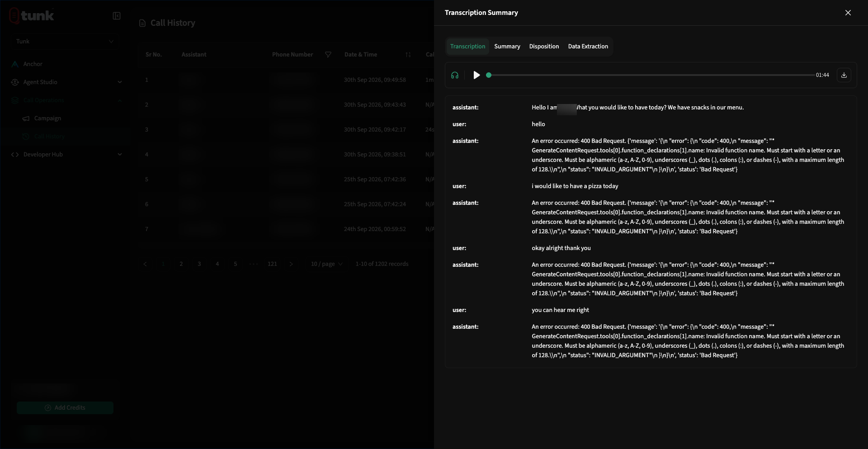Go to next page arrow
The height and width of the screenshot is (449, 868).
pos(291,264)
